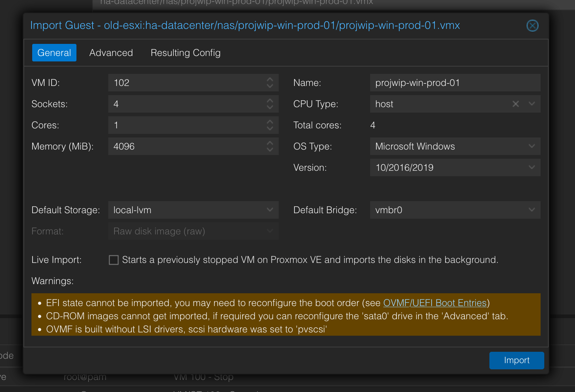Expand the Default Storage dropdown

(270, 210)
